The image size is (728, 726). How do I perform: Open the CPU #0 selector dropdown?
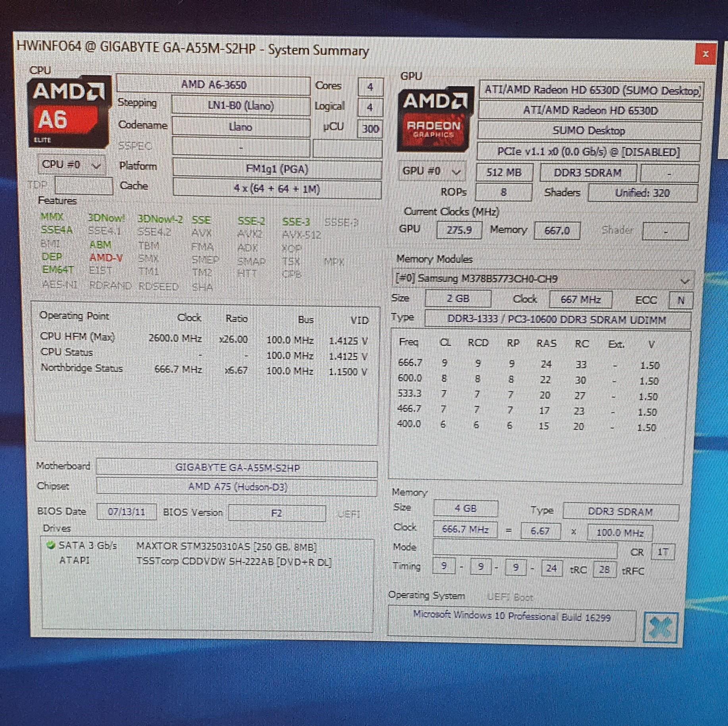click(71, 164)
